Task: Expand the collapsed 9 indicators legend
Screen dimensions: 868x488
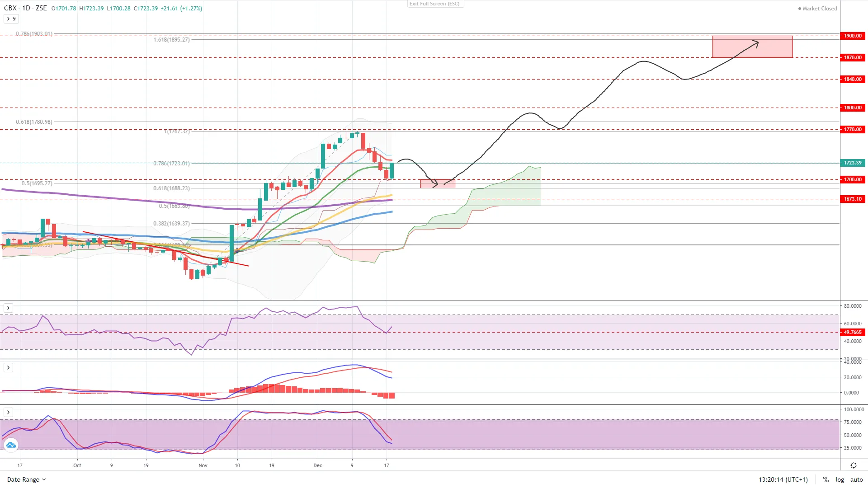Action: (11, 19)
